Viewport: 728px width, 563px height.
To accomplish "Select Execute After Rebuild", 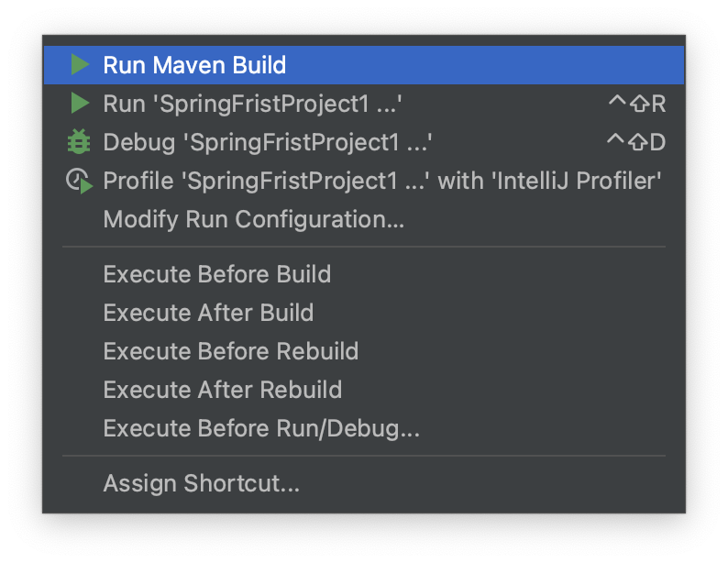I will (x=363, y=390).
